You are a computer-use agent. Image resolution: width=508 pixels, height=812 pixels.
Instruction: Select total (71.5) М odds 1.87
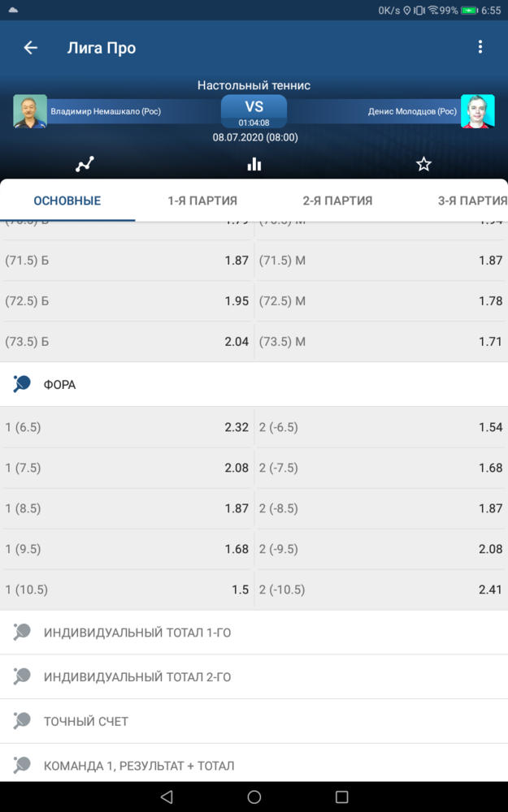(x=380, y=261)
